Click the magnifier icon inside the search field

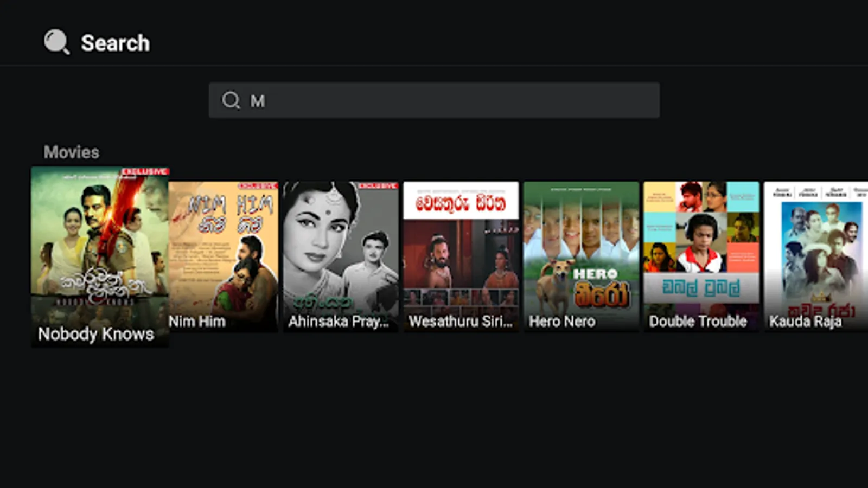coord(231,100)
